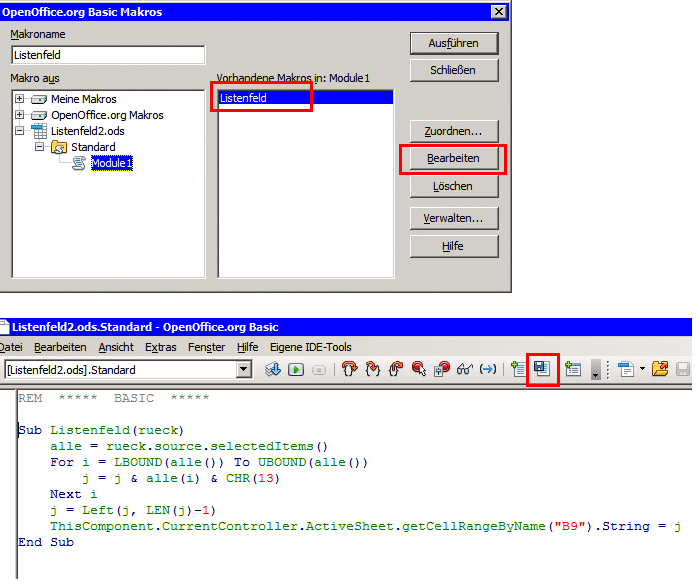Click the Stop macro icon

(319, 369)
